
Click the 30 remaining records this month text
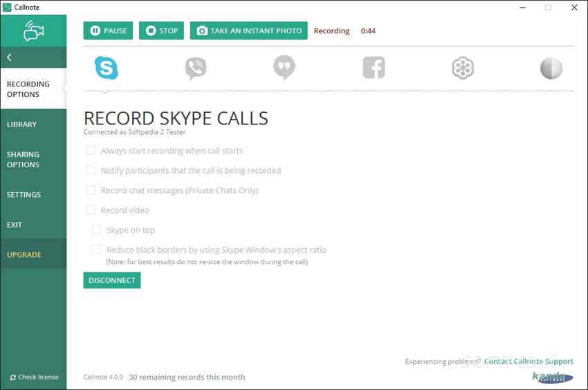(x=187, y=377)
